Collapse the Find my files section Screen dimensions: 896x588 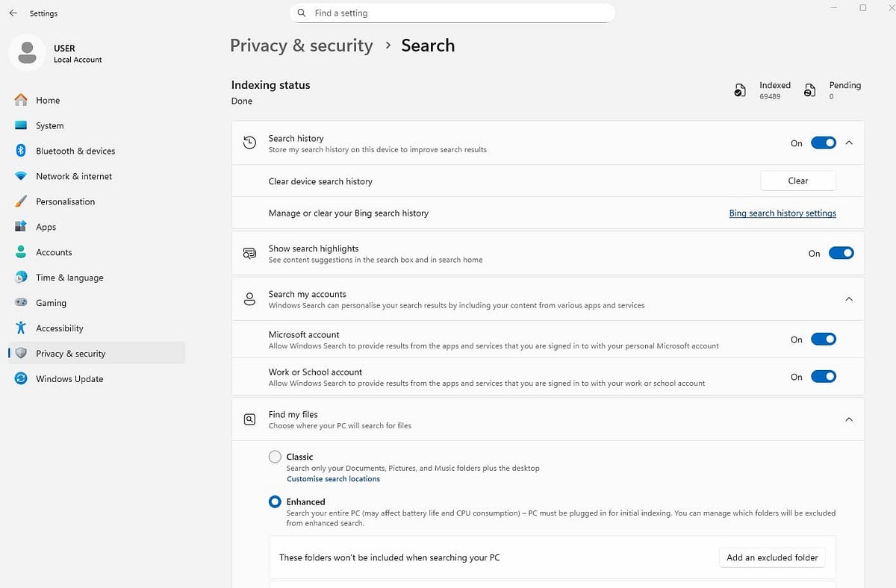coord(849,419)
